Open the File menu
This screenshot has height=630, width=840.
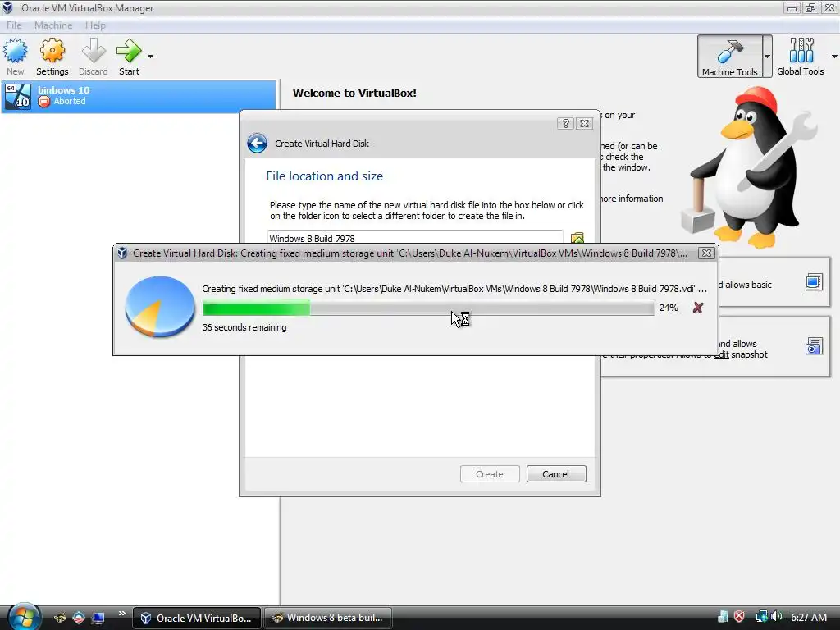(14, 25)
